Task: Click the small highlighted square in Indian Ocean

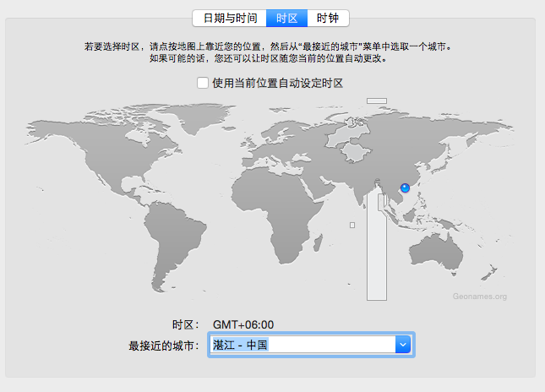Action: [352, 225]
